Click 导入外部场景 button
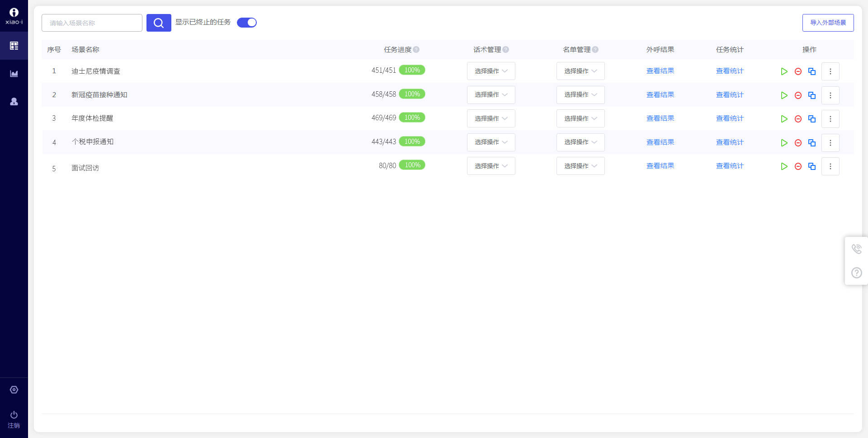Screen dimensions: 868x438 pyautogui.click(x=828, y=23)
